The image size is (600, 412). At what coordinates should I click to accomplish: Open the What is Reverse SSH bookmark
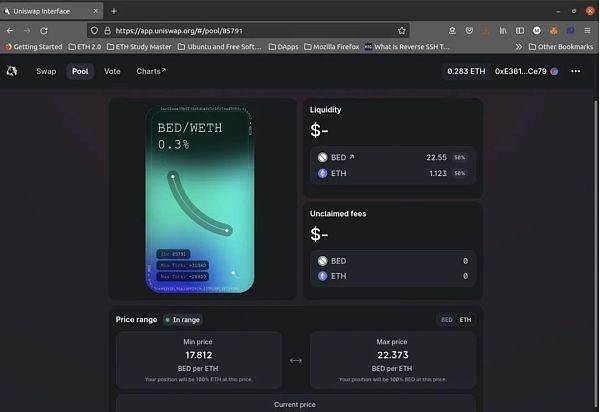coord(407,47)
